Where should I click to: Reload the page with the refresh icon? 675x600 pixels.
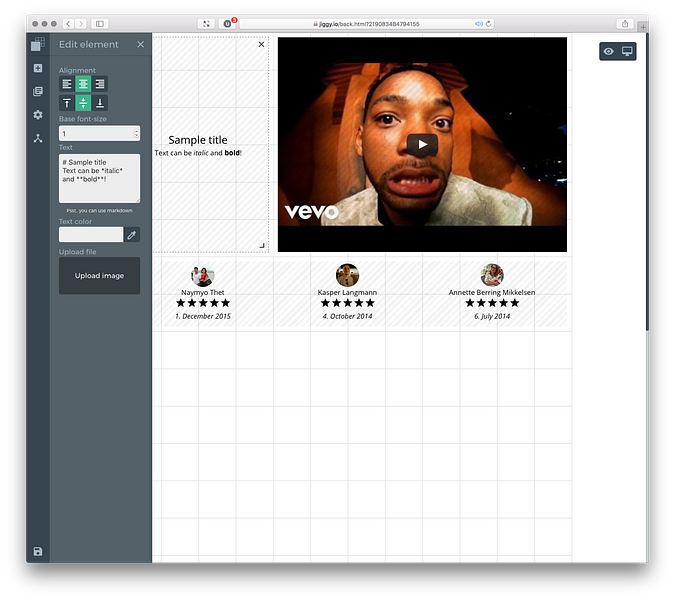point(488,24)
